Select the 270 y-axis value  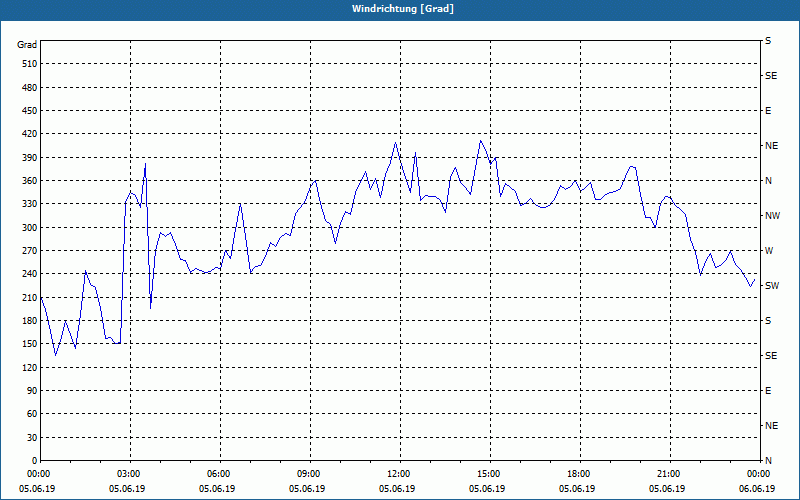pyautogui.click(x=30, y=251)
